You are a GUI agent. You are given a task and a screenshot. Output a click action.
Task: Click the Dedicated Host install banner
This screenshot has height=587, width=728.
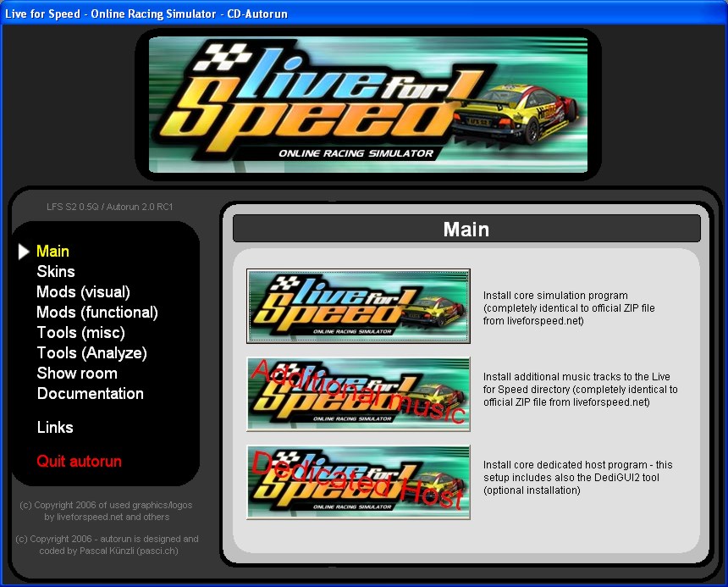click(x=358, y=482)
